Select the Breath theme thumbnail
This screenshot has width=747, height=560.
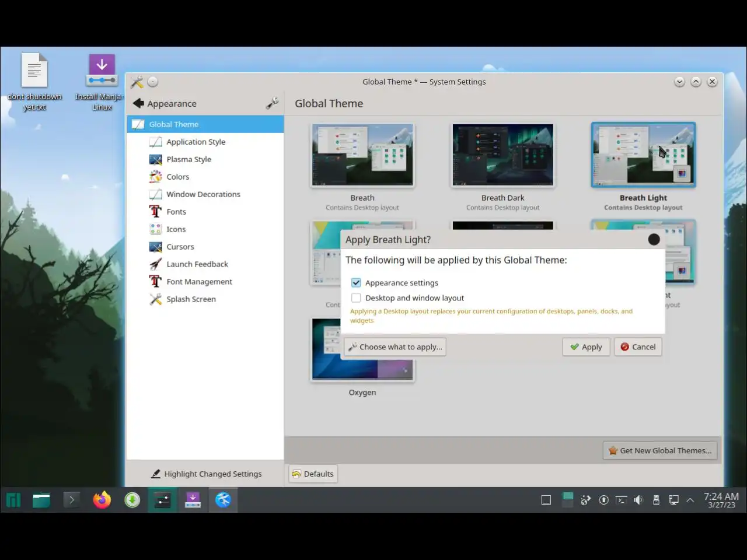(362, 155)
